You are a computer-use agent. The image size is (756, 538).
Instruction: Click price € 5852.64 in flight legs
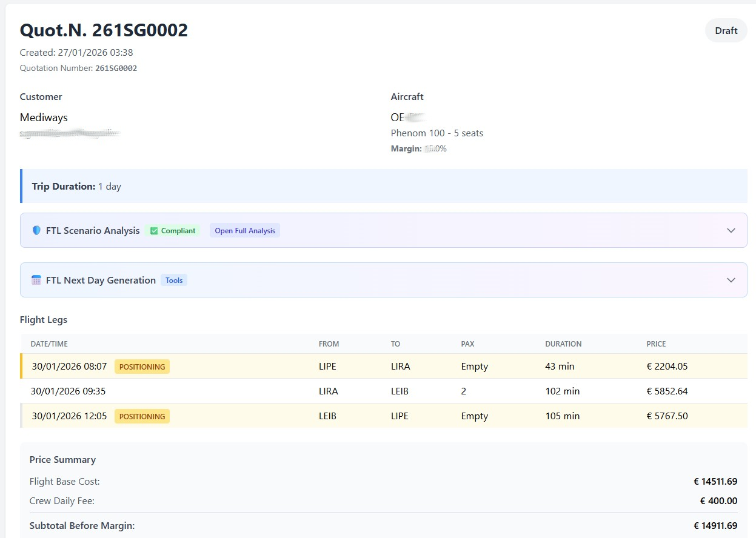(x=667, y=391)
